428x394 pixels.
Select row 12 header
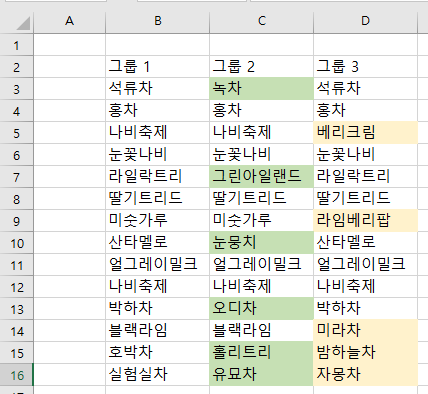16,287
